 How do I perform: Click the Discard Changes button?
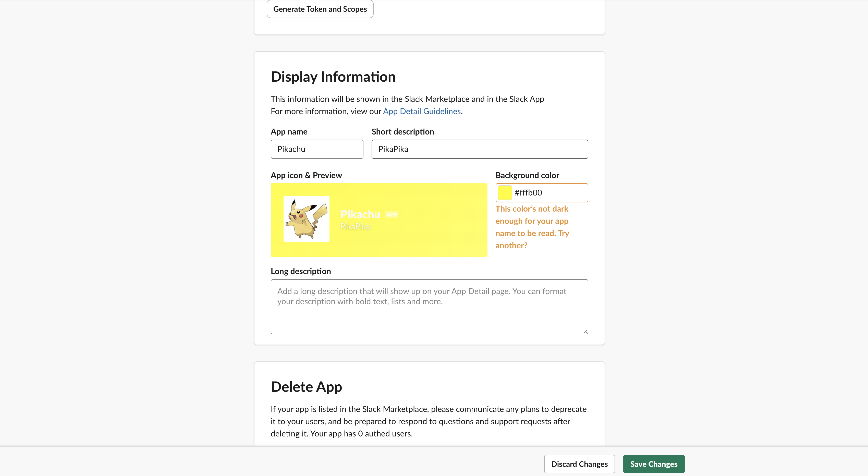click(x=579, y=464)
